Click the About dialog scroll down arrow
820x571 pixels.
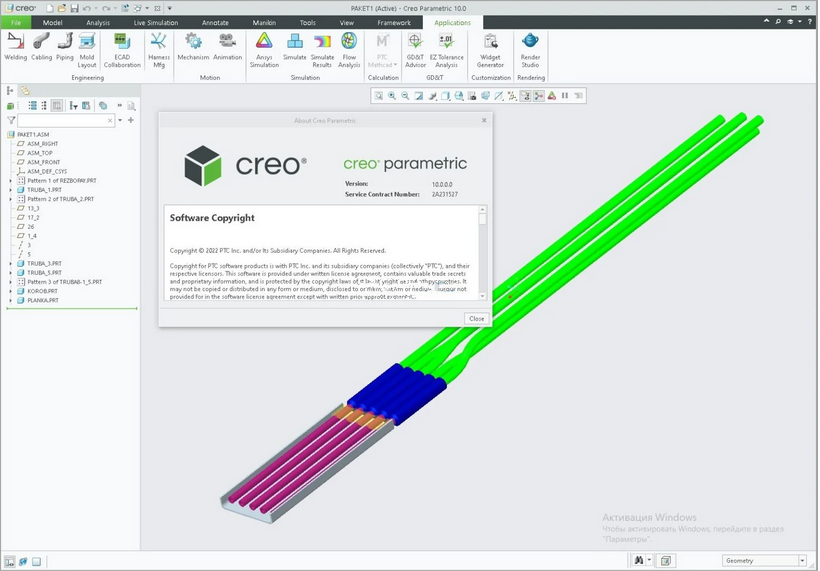point(482,296)
